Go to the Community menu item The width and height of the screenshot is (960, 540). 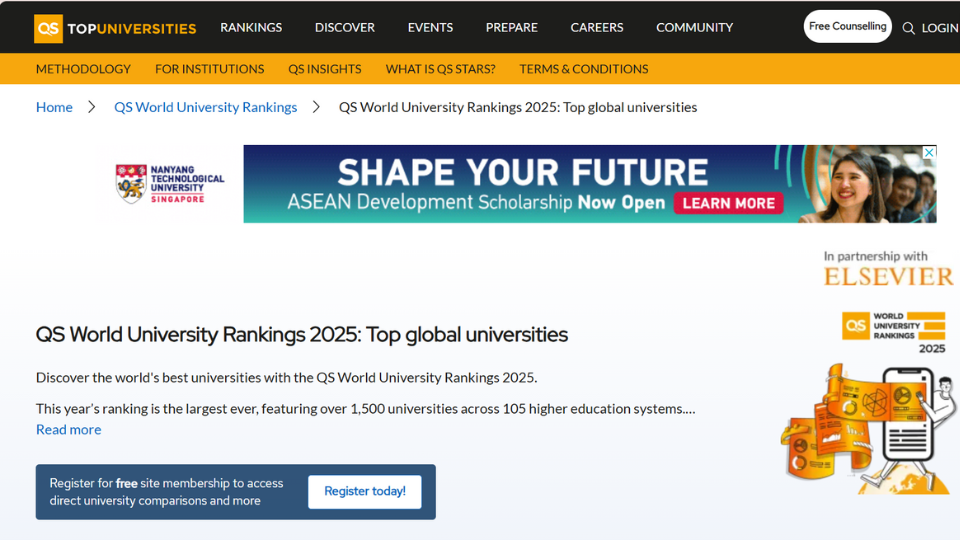(694, 27)
